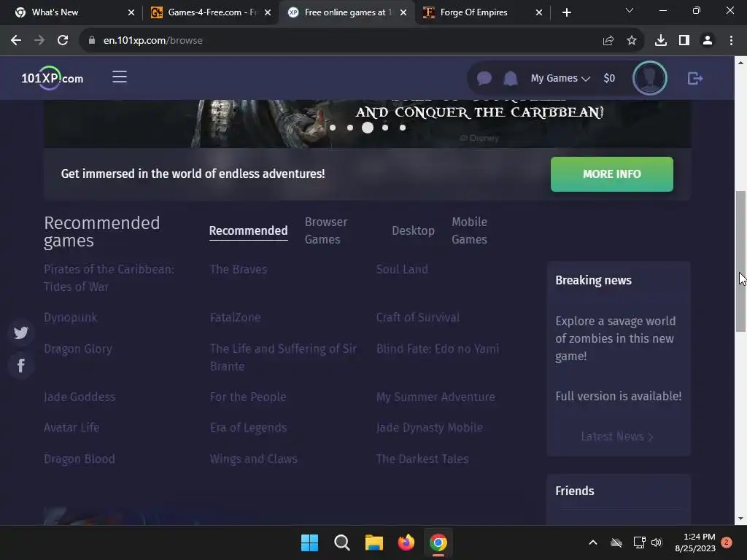Open a new browser tab

tap(566, 12)
